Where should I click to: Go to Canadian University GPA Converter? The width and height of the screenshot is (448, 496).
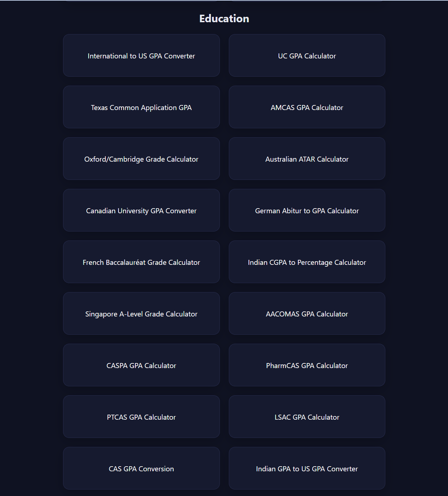[x=141, y=211]
